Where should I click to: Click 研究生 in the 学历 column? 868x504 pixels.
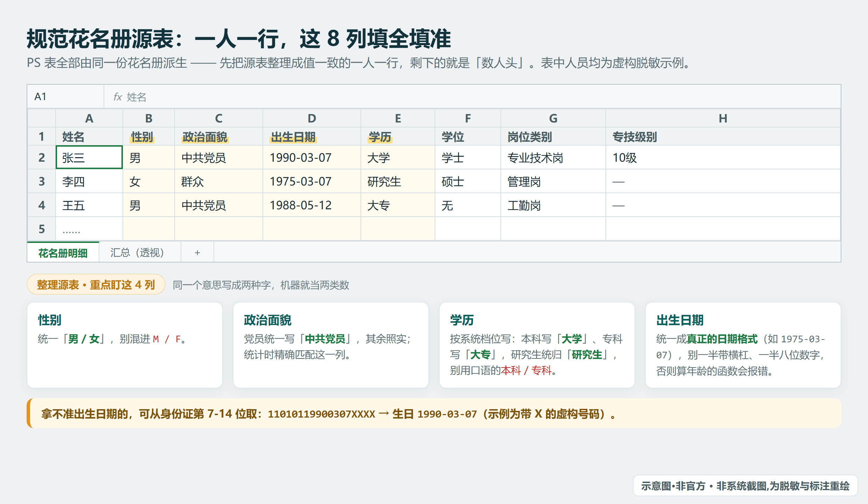tap(398, 181)
